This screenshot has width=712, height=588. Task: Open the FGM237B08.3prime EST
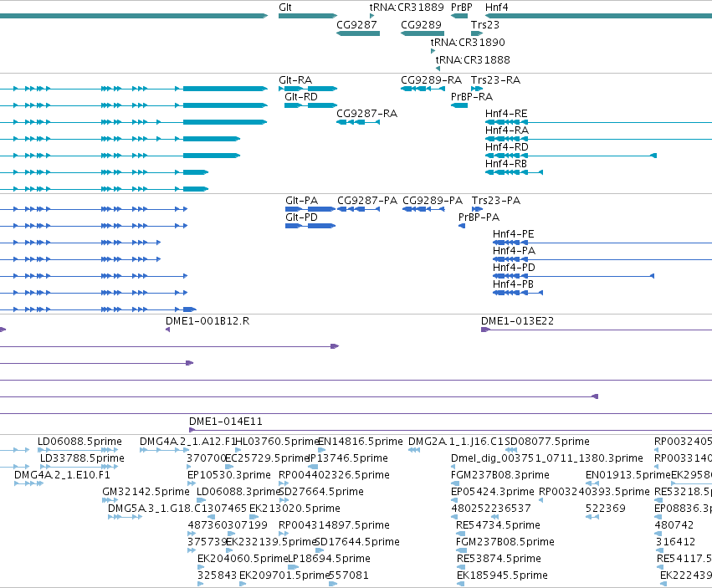tap(453, 483)
